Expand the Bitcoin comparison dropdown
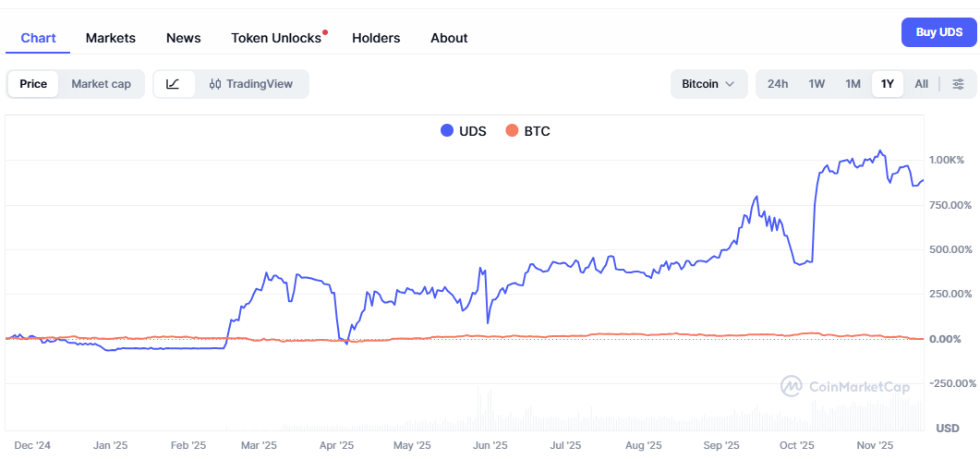The height and width of the screenshot is (459, 980). 708,84
